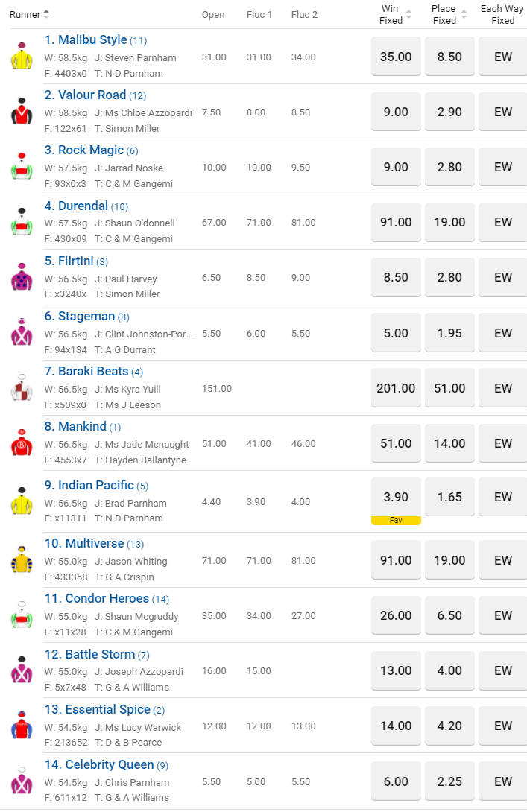Click Indian Pacific yellow silks icon
Image resolution: width=527 pixels, height=812 pixels.
[x=22, y=501]
